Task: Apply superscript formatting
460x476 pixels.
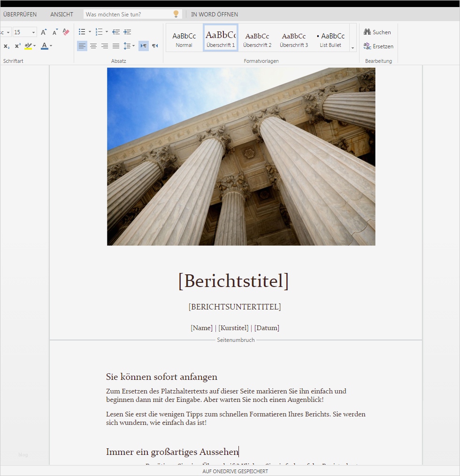Action: coord(17,46)
